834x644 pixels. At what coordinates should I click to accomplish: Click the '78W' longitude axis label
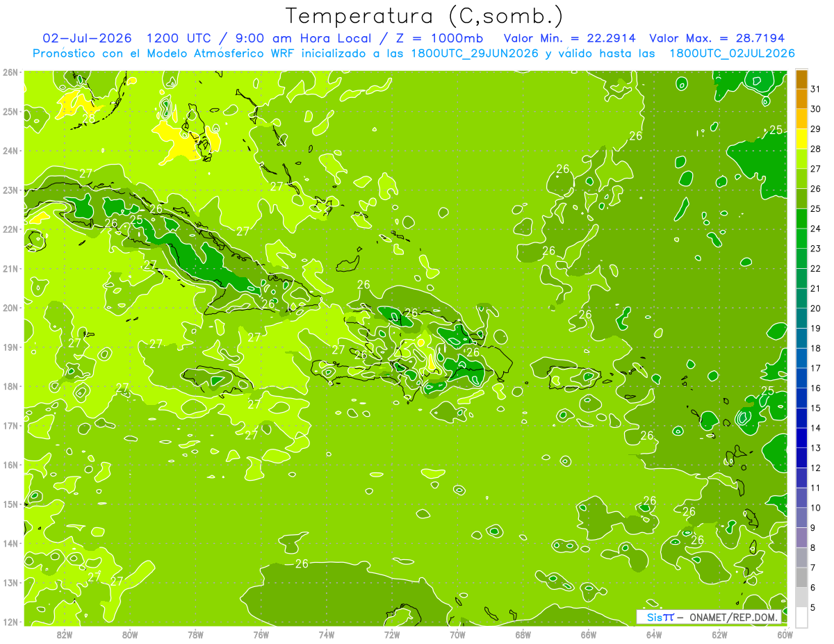point(195,634)
